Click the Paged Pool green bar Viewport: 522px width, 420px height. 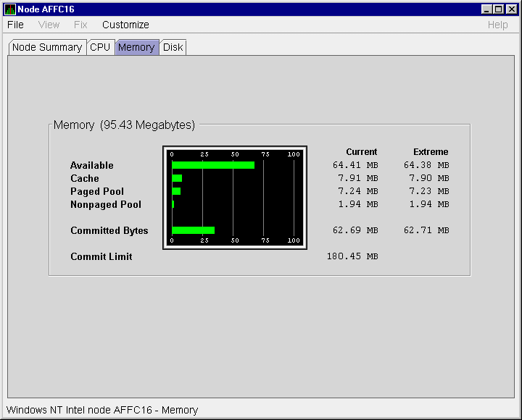tap(176, 191)
